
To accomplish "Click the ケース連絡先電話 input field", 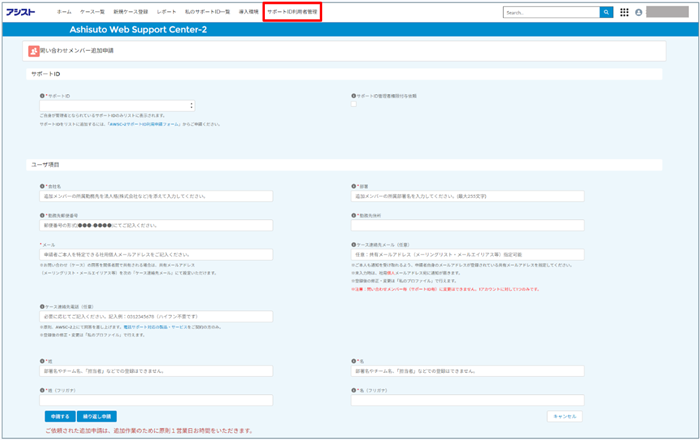I will click(156, 316).
